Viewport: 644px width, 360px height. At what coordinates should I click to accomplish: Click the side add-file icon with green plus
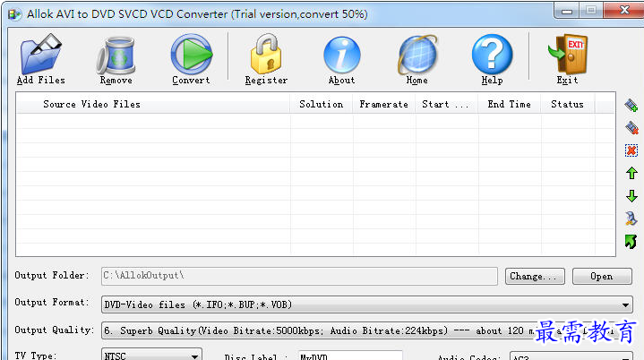tap(631, 106)
